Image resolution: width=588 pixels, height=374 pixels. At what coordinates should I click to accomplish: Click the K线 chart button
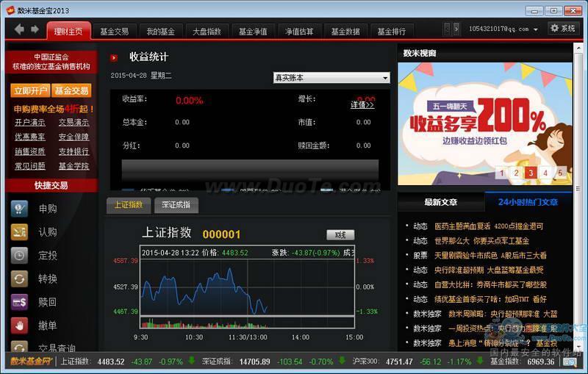(x=340, y=235)
